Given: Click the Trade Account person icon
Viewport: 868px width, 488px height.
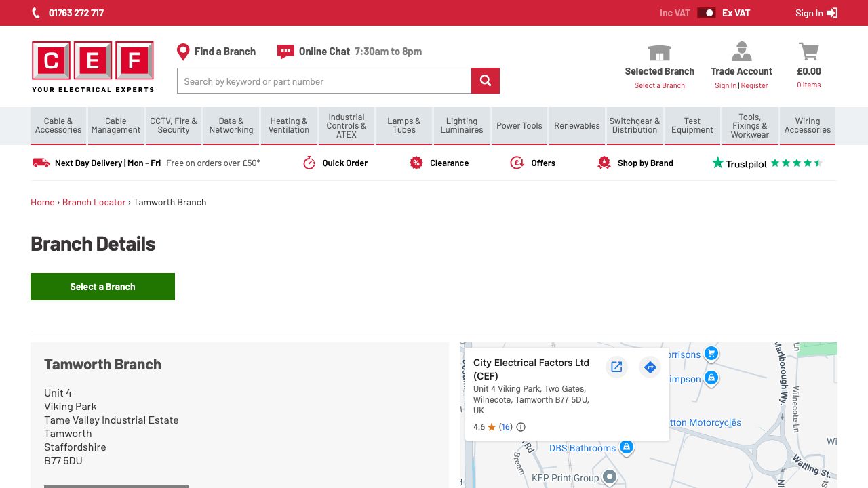Looking at the screenshot, I should click(741, 51).
